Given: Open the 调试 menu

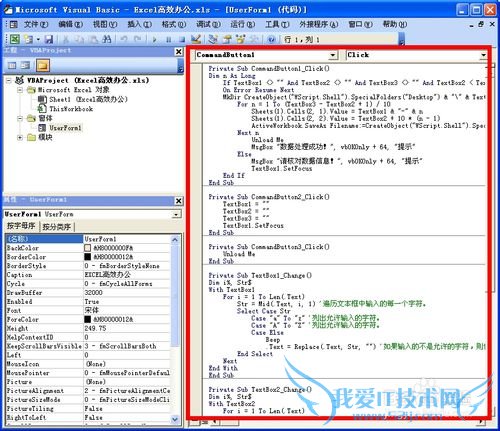Looking at the screenshot, I should point(208,24).
